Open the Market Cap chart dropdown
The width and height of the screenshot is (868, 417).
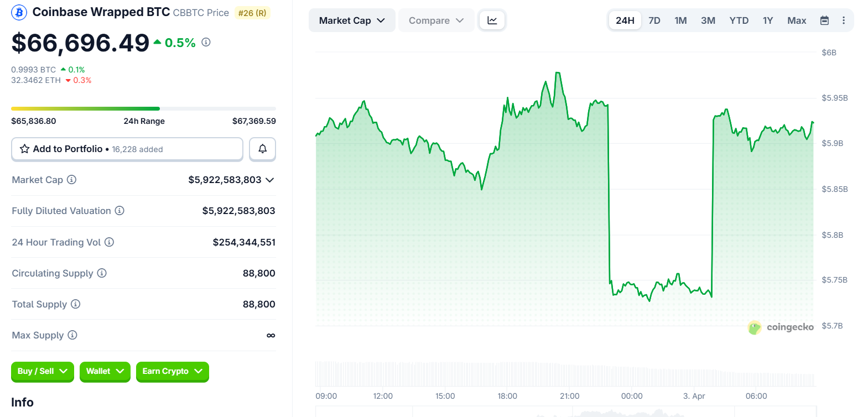[352, 20]
